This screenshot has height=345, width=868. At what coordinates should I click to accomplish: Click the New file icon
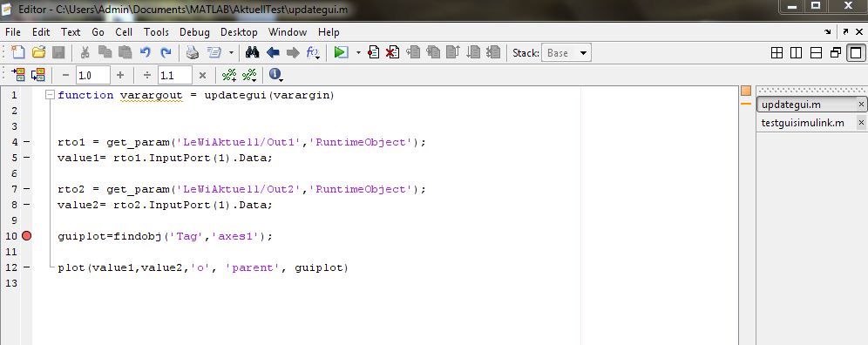point(18,52)
